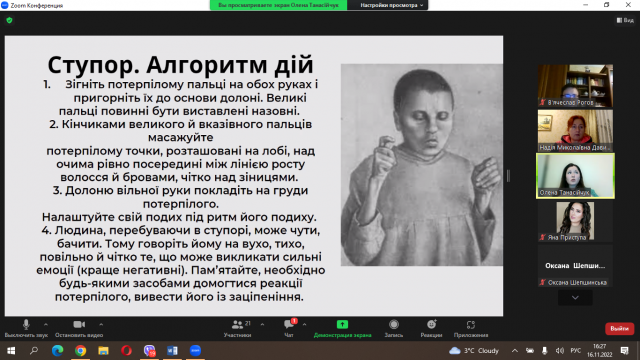This screenshot has width=640, height=360.
Task: Select Оксана Шепшинська participant tile
Action: [575, 266]
